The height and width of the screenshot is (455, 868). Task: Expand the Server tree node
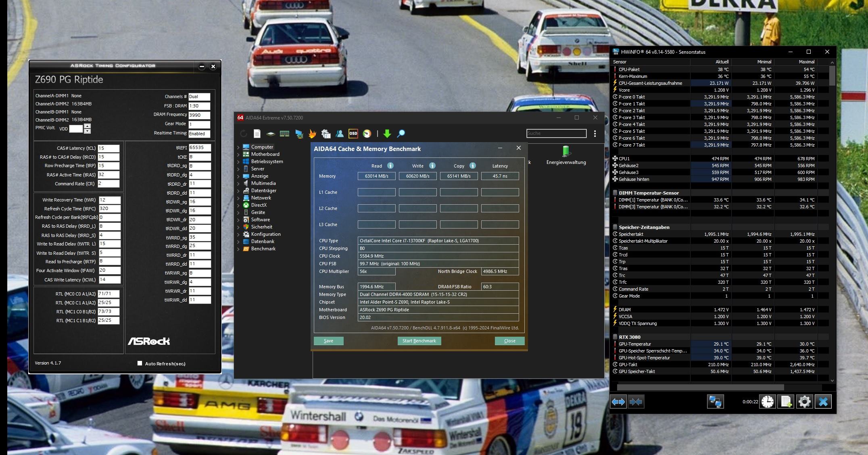click(238, 169)
